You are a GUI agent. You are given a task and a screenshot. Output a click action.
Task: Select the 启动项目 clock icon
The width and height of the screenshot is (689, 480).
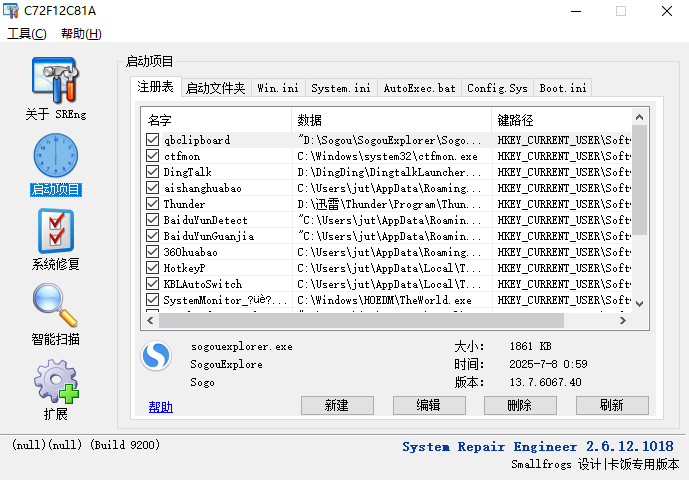(x=56, y=156)
